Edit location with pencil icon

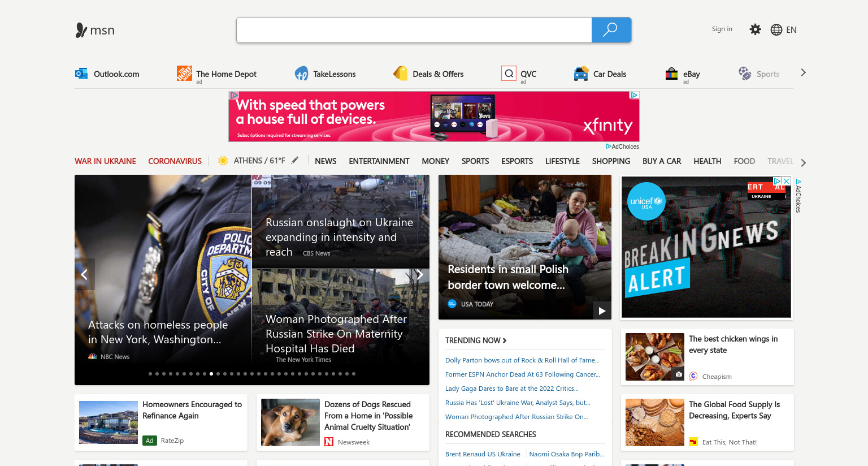[295, 161]
